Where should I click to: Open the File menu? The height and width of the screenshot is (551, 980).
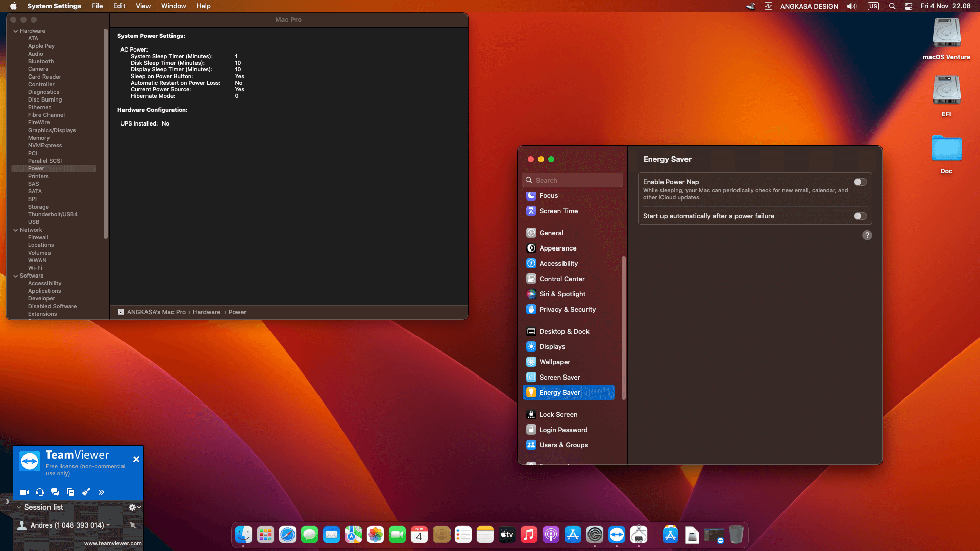point(97,6)
